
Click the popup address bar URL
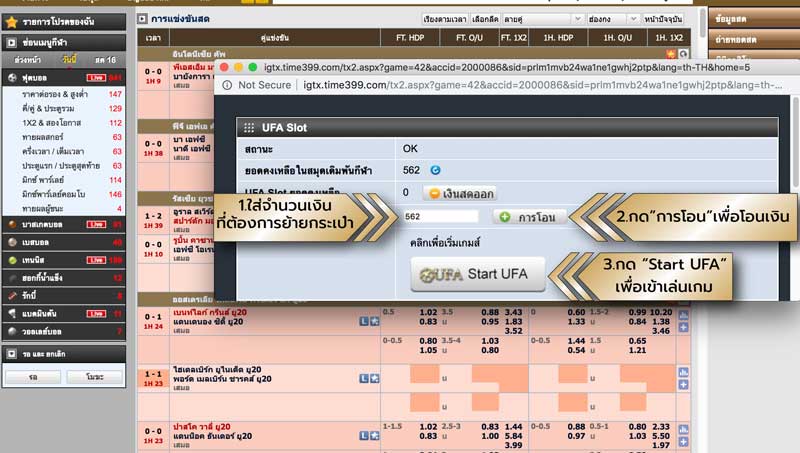[542, 85]
